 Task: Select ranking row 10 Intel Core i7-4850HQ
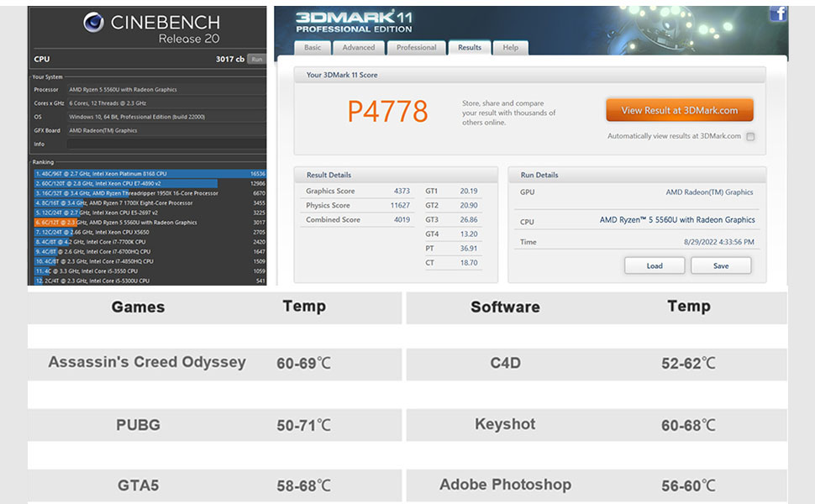click(150, 261)
